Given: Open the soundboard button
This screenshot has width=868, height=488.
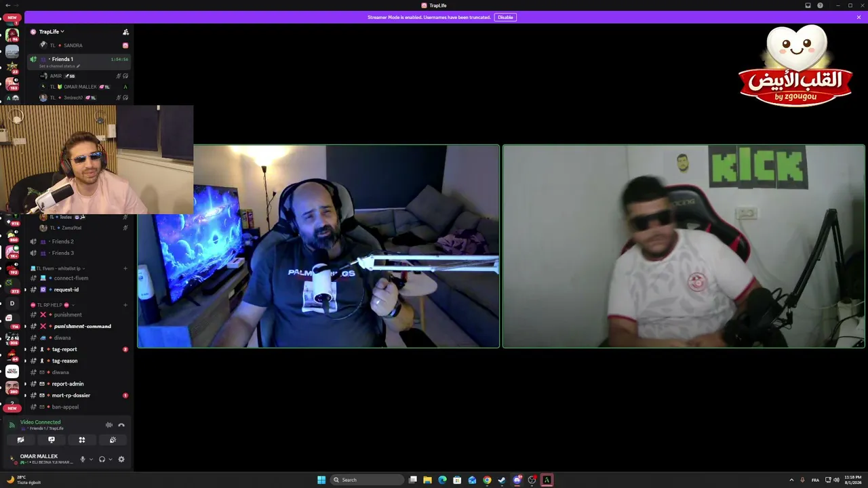Looking at the screenshot, I should tap(113, 440).
